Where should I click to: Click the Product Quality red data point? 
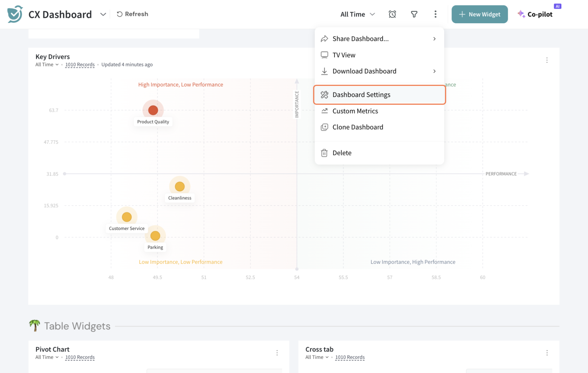pyautogui.click(x=153, y=110)
